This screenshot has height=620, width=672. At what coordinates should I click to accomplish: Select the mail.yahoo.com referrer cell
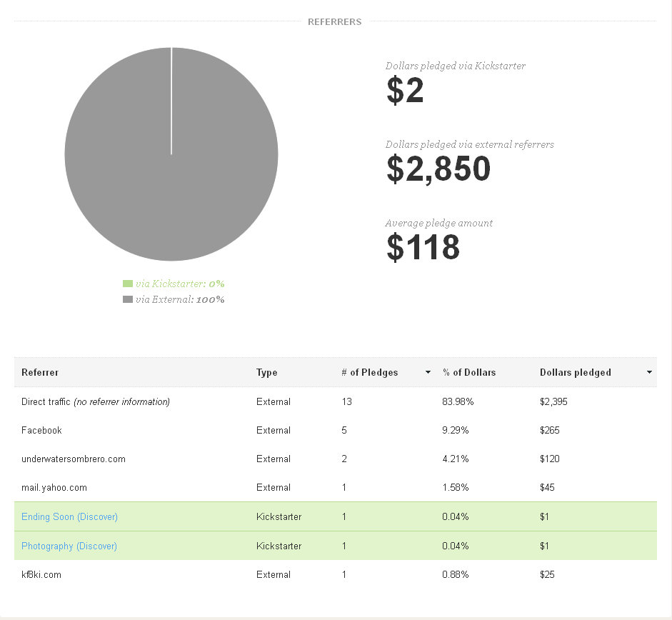pyautogui.click(x=54, y=488)
